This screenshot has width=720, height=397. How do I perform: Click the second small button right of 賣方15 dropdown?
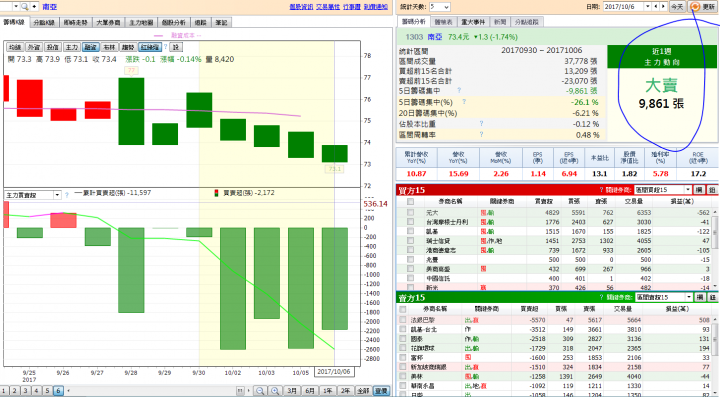pos(713,297)
